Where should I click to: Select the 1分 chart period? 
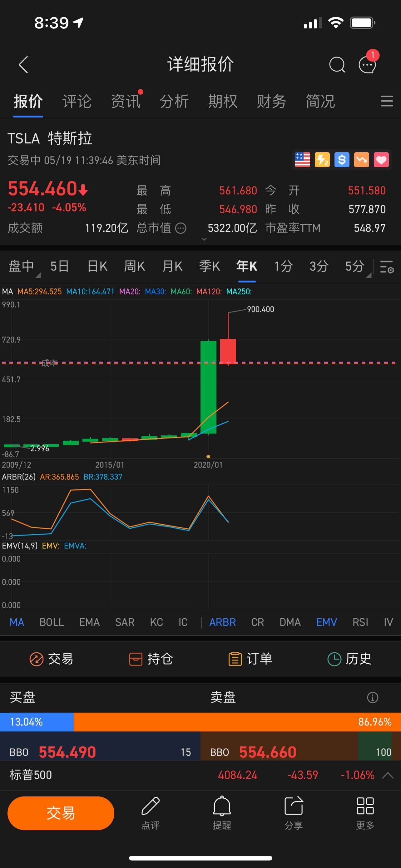pos(284,267)
